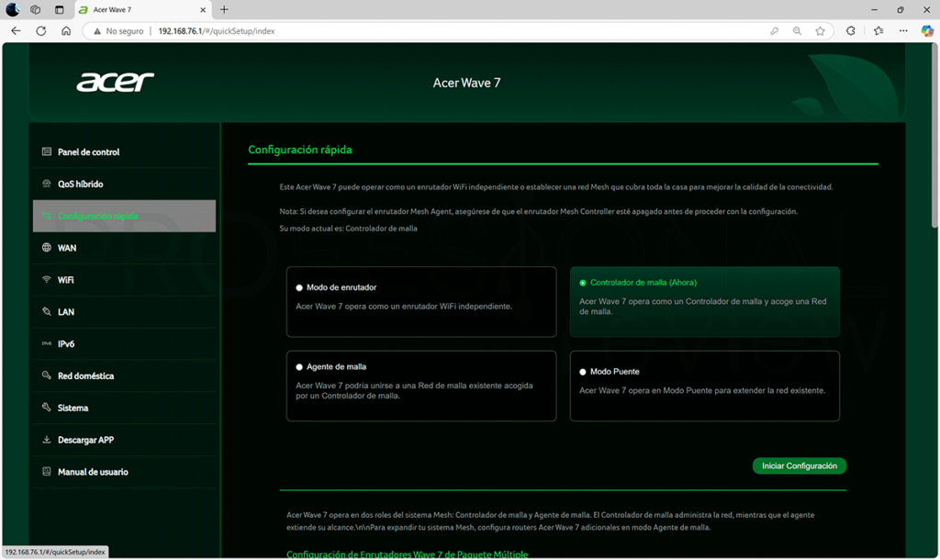The height and width of the screenshot is (560, 940).
Task: Click the QoS híbrido sidebar icon
Action: 46,184
